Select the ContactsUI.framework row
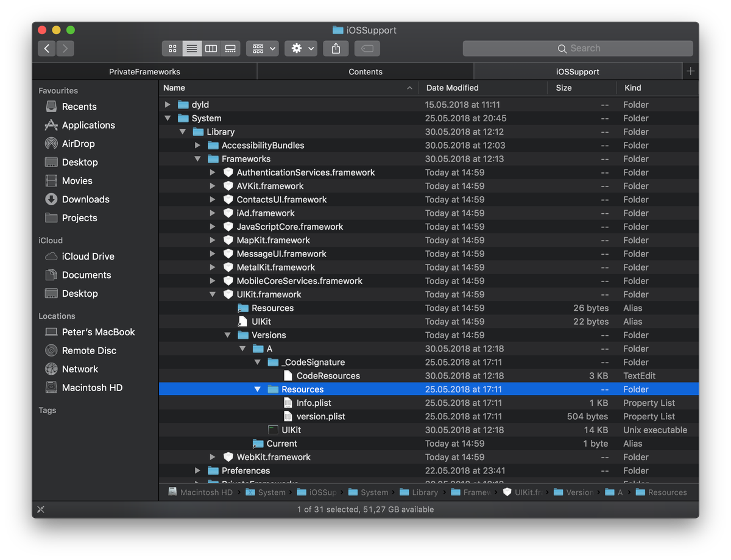The height and width of the screenshot is (560, 731). 429,199
